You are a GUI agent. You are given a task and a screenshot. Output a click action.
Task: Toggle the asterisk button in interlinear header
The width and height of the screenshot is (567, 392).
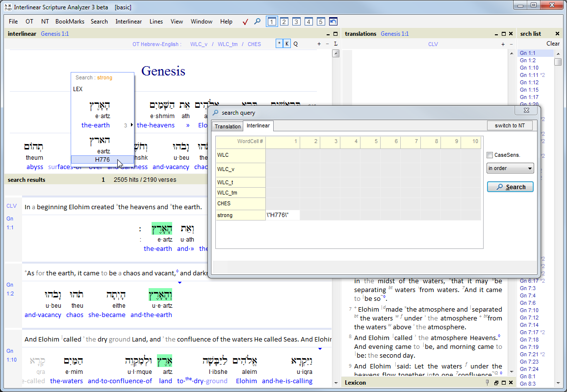pos(280,44)
